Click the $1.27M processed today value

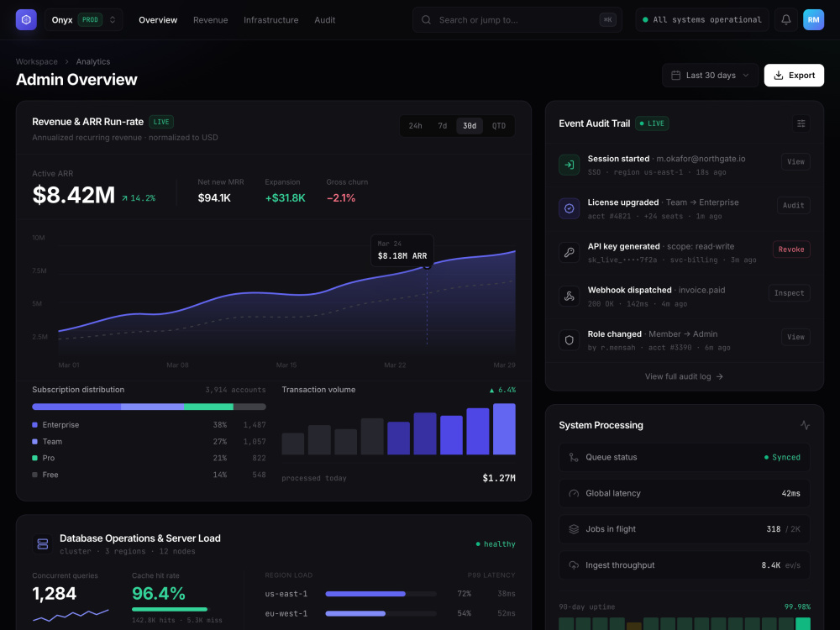[x=499, y=478]
